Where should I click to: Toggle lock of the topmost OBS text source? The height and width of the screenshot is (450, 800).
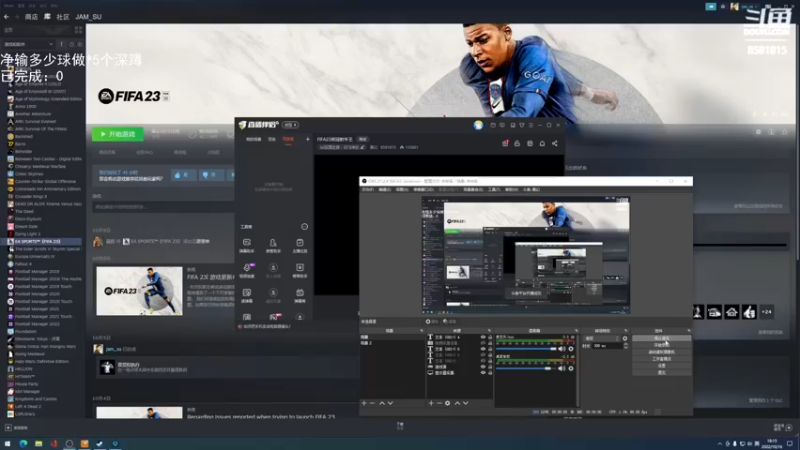click(490, 337)
